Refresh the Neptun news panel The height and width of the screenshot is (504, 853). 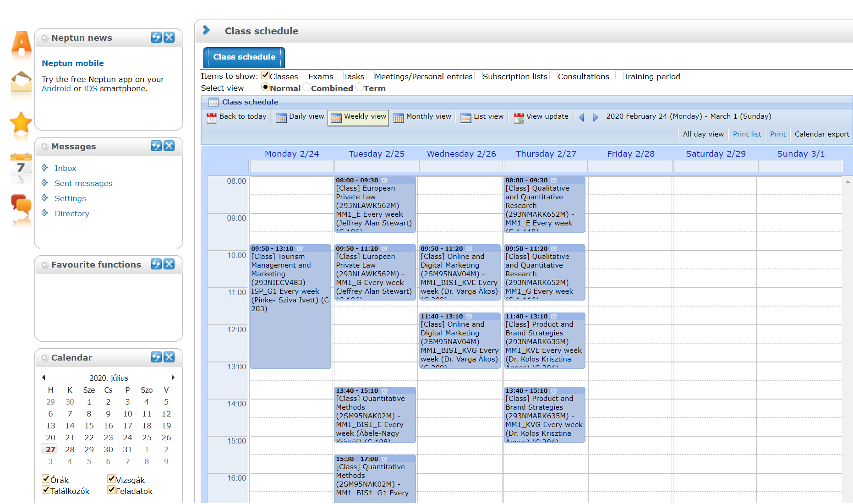click(x=156, y=38)
